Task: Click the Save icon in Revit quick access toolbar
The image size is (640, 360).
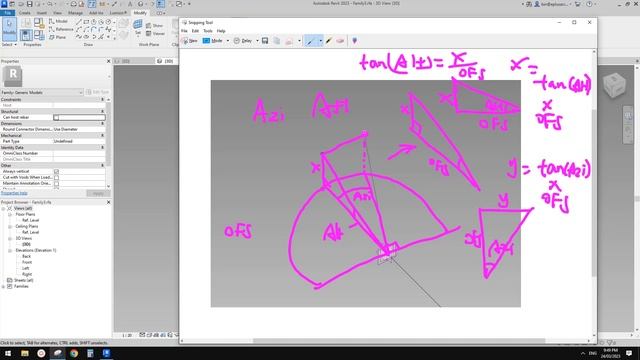Action: pyautogui.click(x=29, y=4)
